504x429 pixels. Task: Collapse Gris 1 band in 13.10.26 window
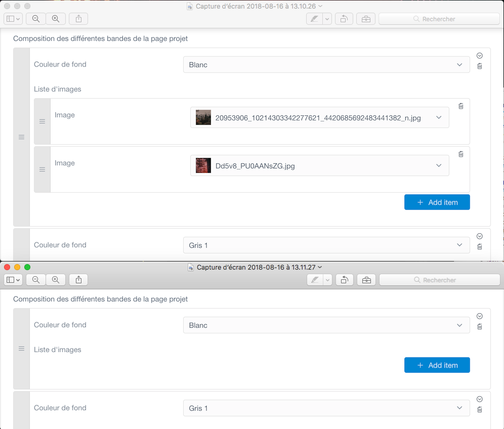480,236
